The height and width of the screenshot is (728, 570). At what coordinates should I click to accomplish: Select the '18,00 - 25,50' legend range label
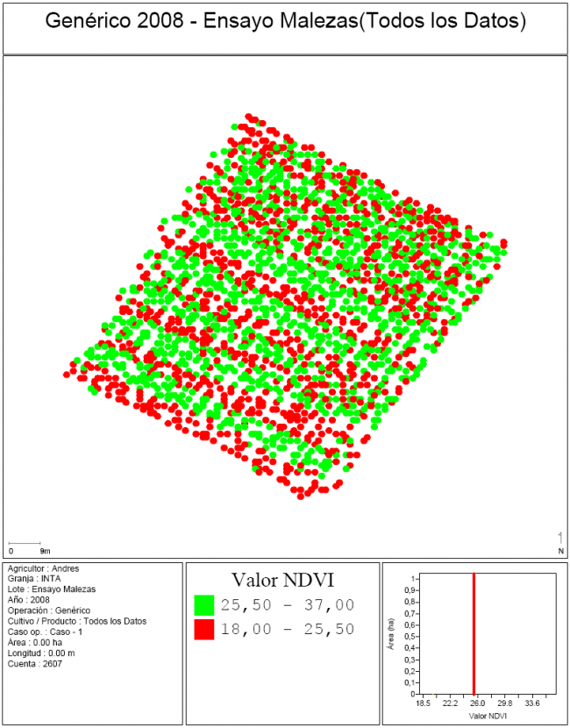point(287,629)
